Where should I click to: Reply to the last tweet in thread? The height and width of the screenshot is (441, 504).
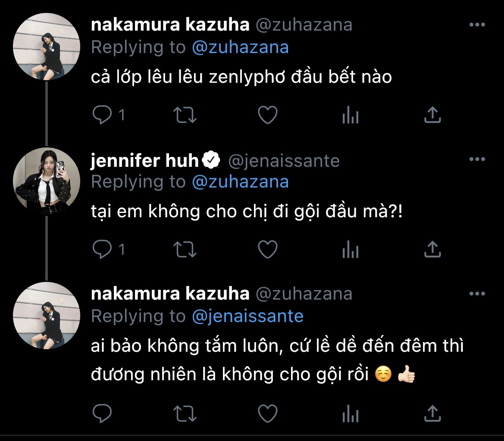[103, 414]
